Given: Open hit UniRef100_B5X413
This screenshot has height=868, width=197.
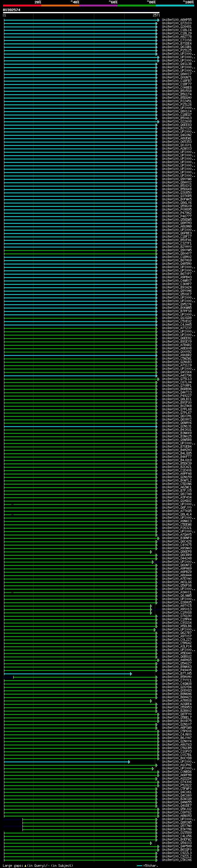Looking at the screenshot, I should tap(177, 118).
